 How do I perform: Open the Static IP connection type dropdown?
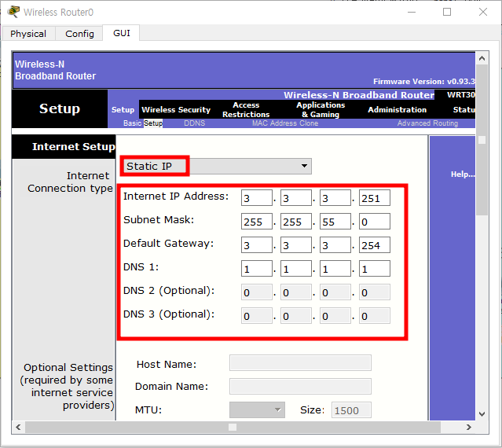tap(218, 166)
